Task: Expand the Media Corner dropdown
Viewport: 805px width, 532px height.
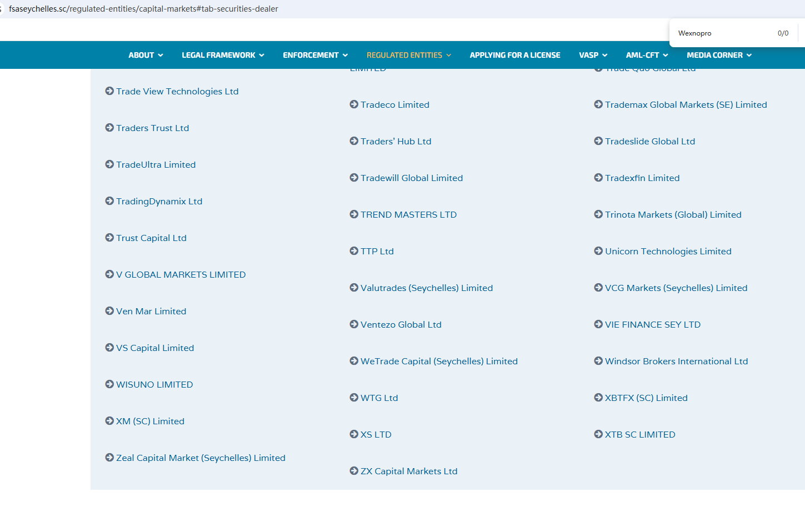Action: pos(719,55)
